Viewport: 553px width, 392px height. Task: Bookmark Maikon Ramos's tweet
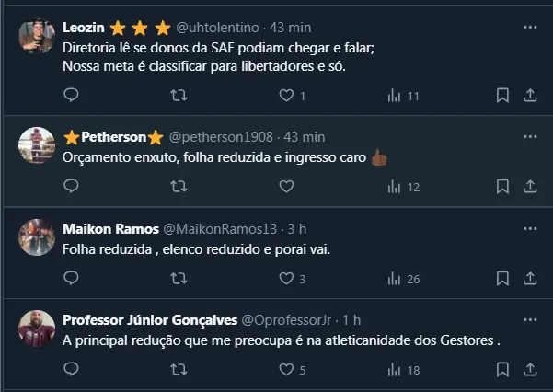click(503, 279)
